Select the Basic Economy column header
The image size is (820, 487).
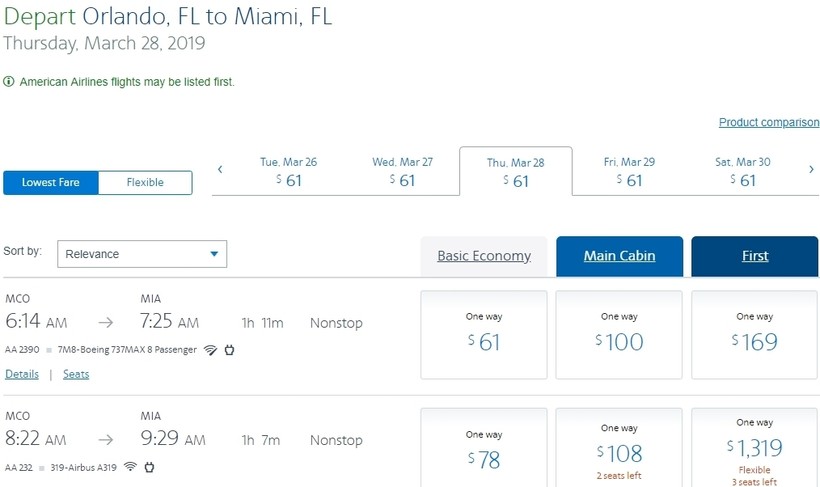484,256
